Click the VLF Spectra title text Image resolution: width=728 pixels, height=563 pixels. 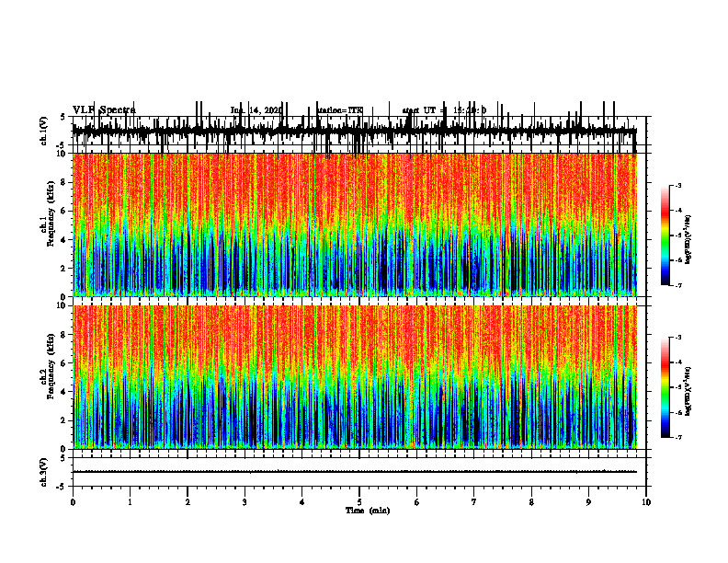pyautogui.click(x=104, y=110)
